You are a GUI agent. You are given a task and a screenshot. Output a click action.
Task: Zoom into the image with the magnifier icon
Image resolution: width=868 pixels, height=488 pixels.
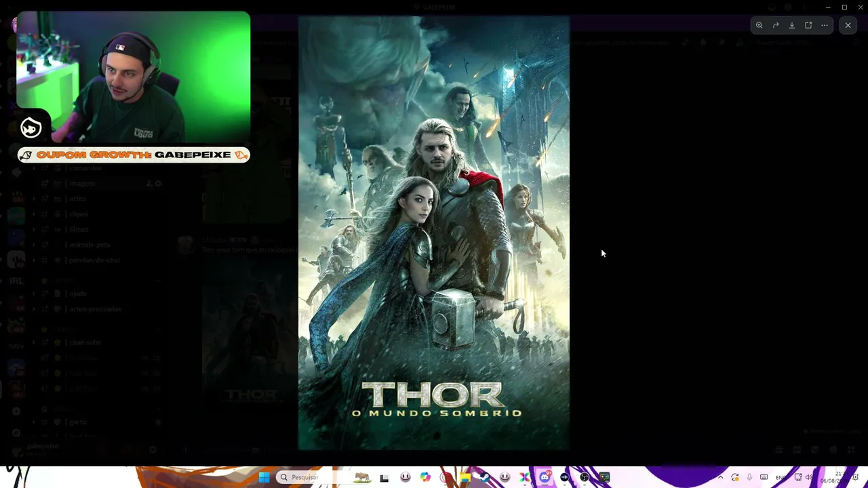[x=759, y=26]
